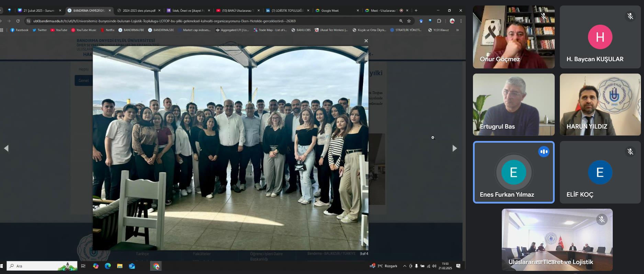644x274 pixels.
Task: Click muted mic icon on H. Baycan KUŞULAR
Action: [630, 16]
